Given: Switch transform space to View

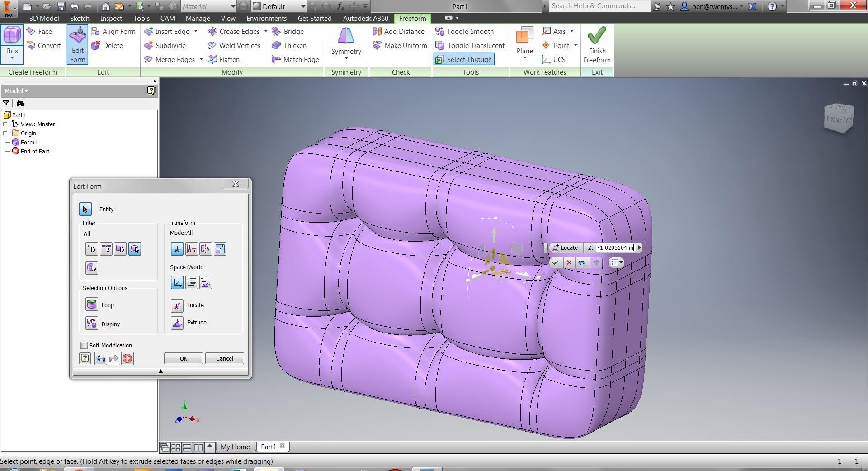Looking at the screenshot, I should (192, 283).
